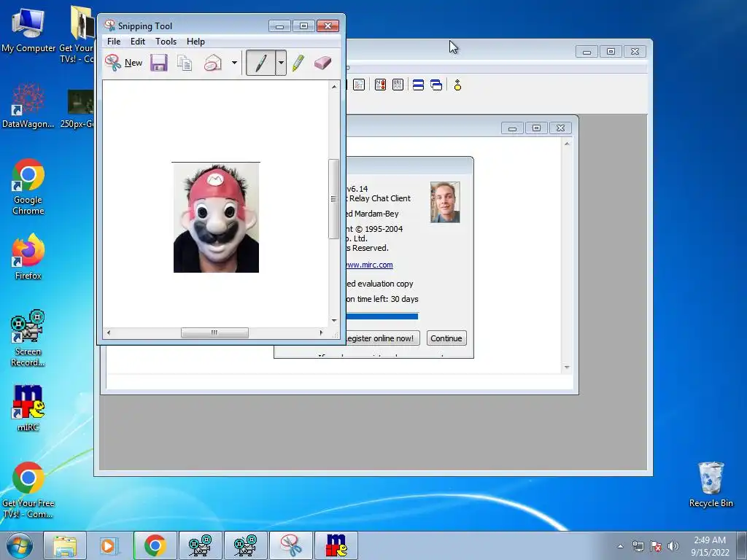Open the Recycle Bin
Image resolution: width=747 pixels, height=560 pixels.
click(711, 485)
